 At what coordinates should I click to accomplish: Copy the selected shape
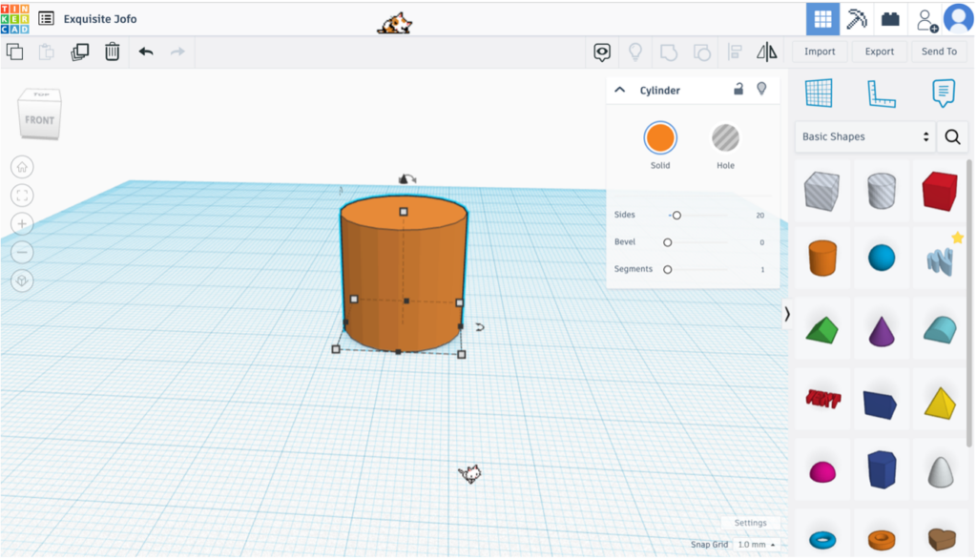(15, 52)
